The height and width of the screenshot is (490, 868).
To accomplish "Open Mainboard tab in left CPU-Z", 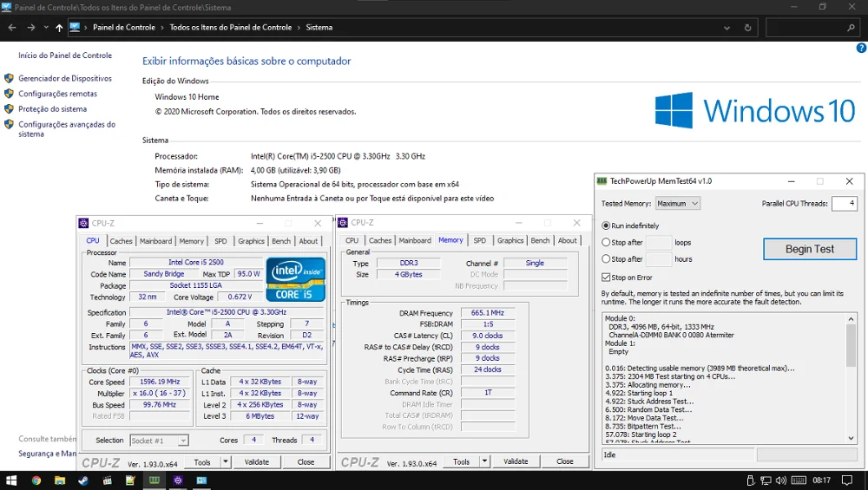I will 155,241.
